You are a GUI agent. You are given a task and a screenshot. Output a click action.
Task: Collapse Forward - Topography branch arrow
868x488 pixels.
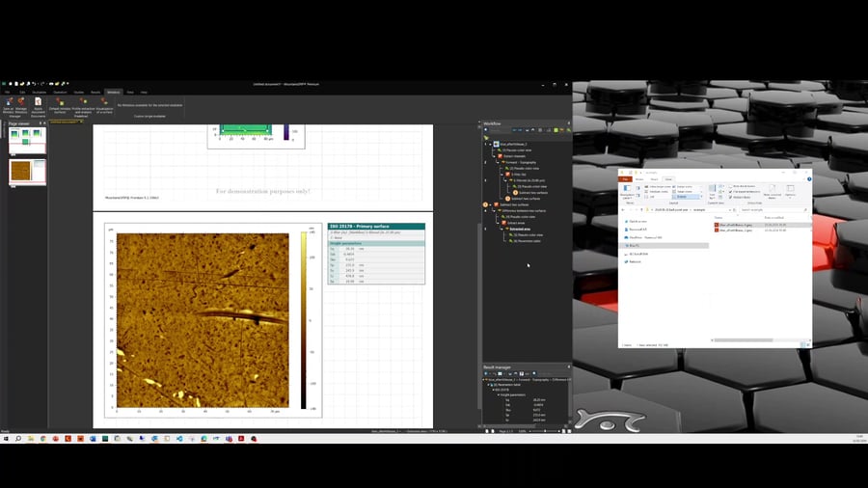click(x=499, y=162)
